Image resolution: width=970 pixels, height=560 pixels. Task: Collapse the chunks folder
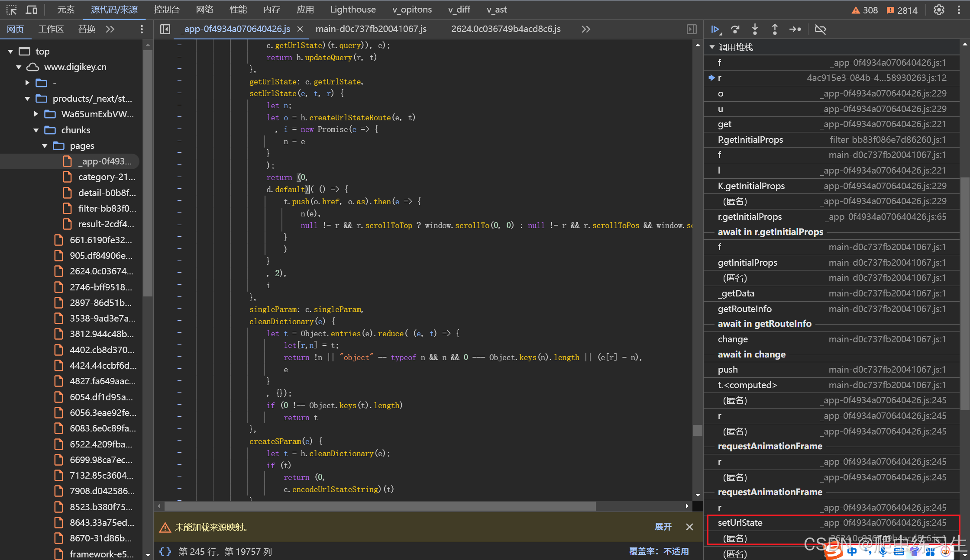[36, 130]
